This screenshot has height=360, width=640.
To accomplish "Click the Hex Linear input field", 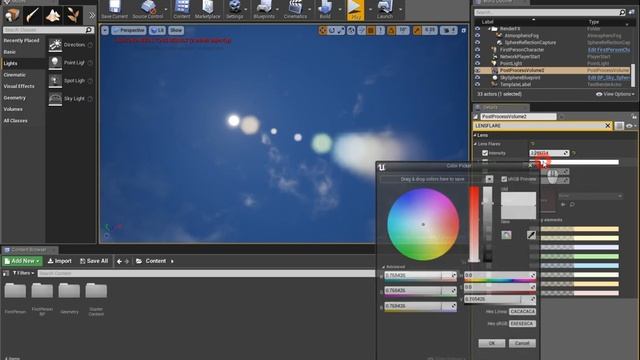I will click(522, 311).
